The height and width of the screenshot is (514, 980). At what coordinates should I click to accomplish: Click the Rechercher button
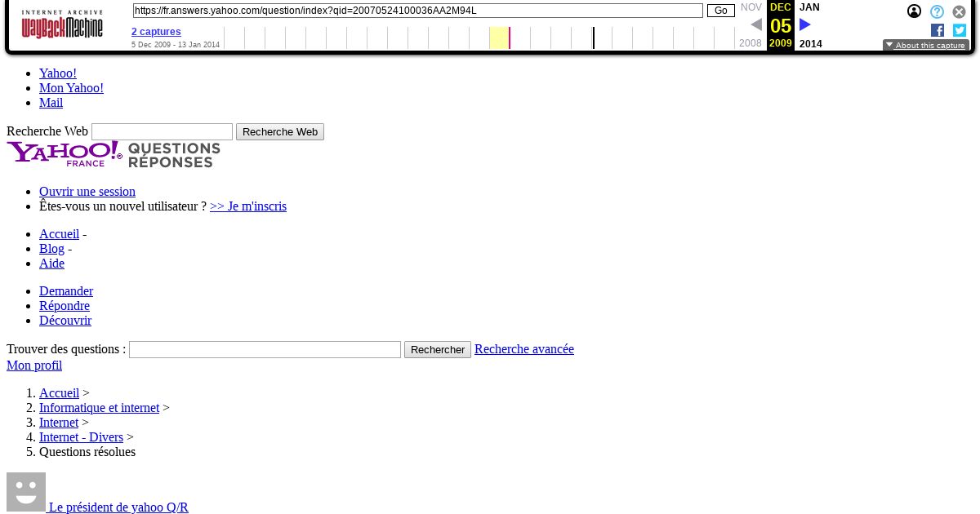438,349
